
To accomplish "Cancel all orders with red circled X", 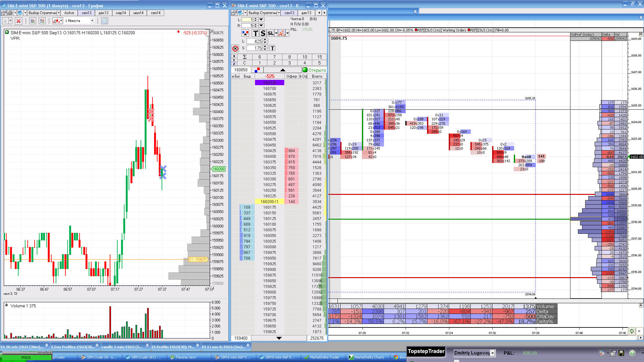I will [x=235, y=48].
